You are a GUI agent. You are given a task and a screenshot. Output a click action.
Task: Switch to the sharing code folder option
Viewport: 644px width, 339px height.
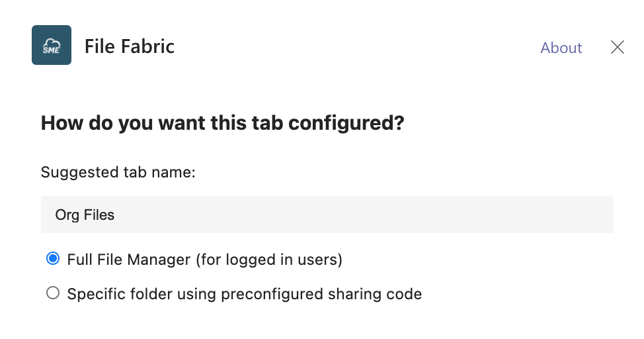(53, 293)
